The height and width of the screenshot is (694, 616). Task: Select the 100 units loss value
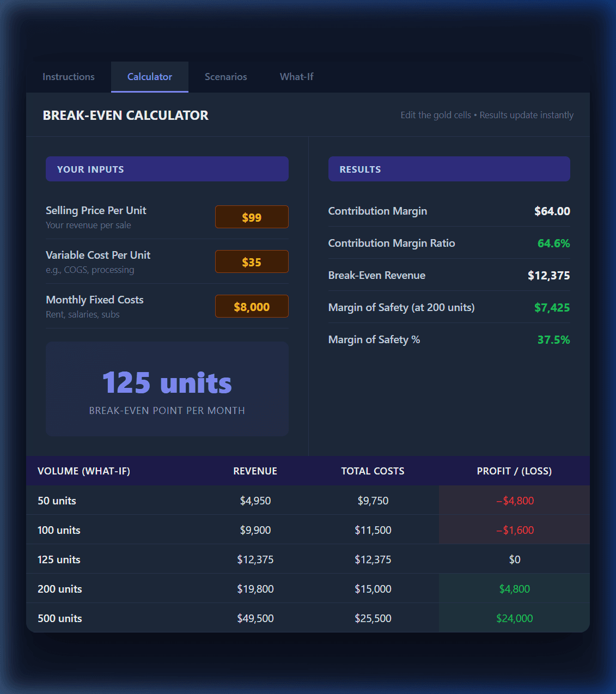514,529
